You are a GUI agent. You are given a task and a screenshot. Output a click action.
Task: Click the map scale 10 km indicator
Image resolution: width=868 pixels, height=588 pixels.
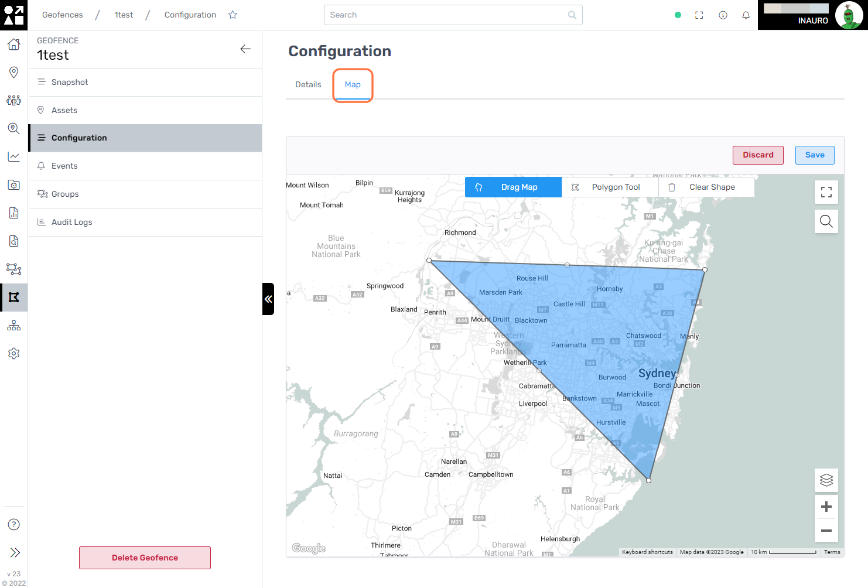pos(783,552)
